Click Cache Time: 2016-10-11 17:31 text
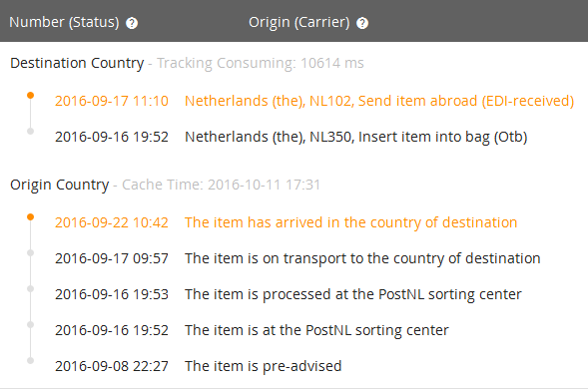 click(x=222, y=185)
